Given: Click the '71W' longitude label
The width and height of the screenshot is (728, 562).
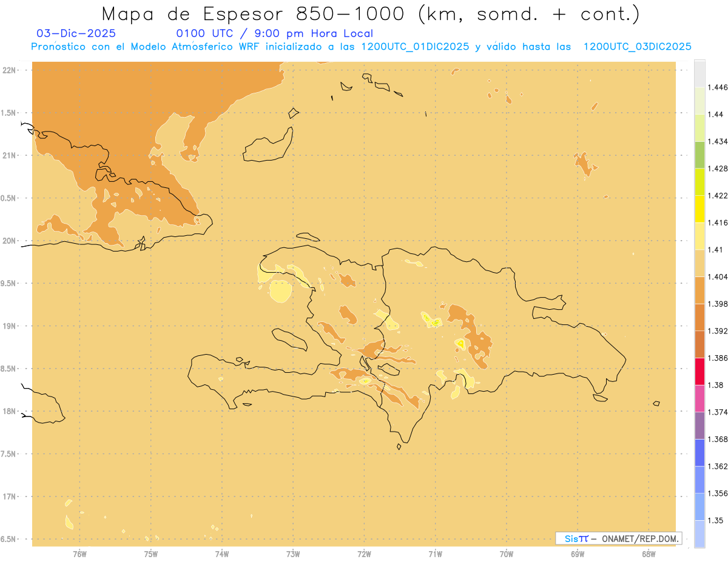Looking at the screenshot, I should [x=435, y=554].
